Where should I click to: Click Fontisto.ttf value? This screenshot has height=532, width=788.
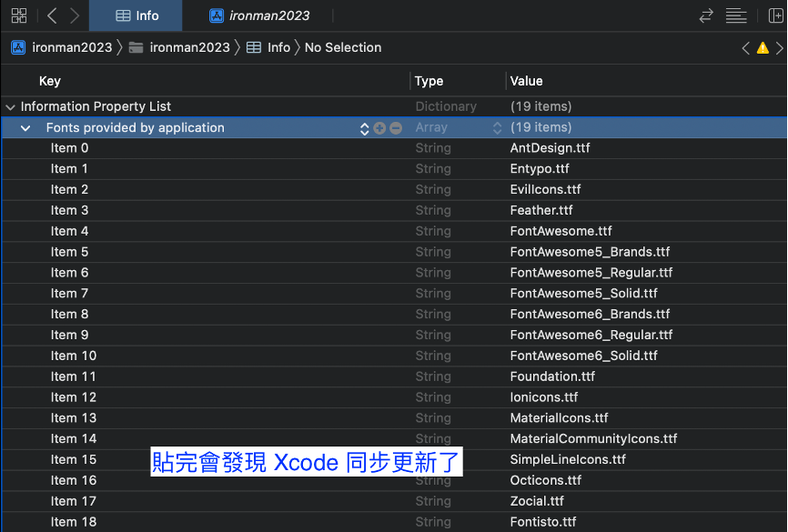542,522
